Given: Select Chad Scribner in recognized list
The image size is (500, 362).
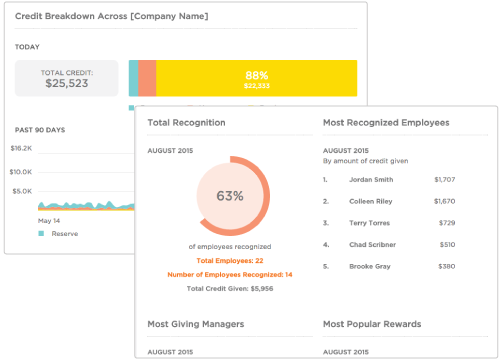Looking at the screenshot, I should tap(372, 245).
